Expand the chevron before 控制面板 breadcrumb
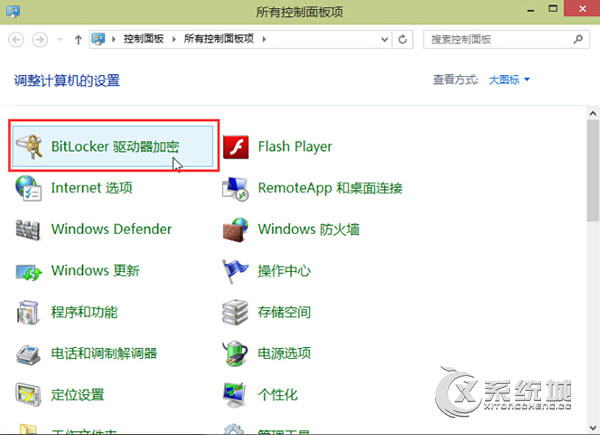 pyautogui.click(x=114, y=39)
